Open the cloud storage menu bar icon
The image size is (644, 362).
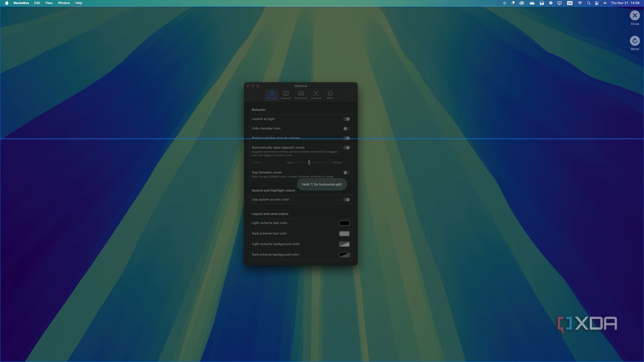pyautogui.click(x=532, y=3)
